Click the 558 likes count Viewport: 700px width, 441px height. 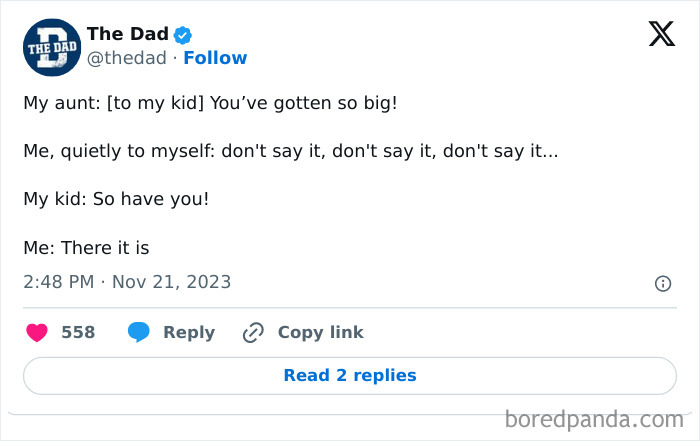pos(78,332)
